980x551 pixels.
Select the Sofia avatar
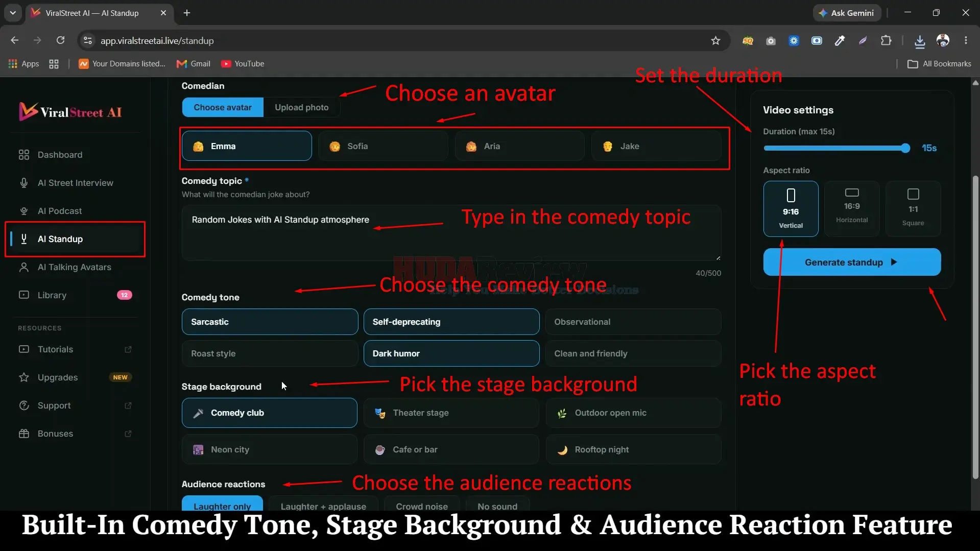[383, 146]
